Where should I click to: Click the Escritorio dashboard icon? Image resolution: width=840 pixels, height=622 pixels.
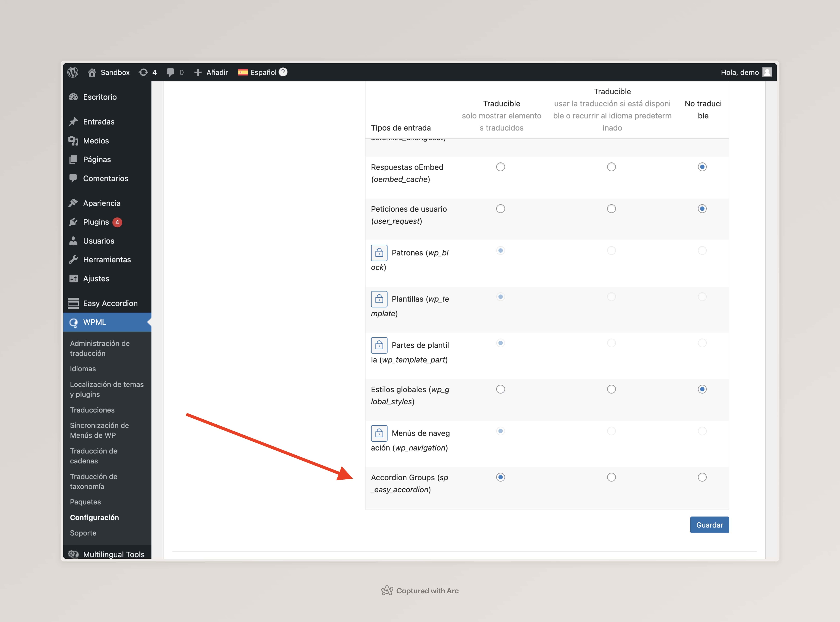pyautogui.click(x=73, y=97)
